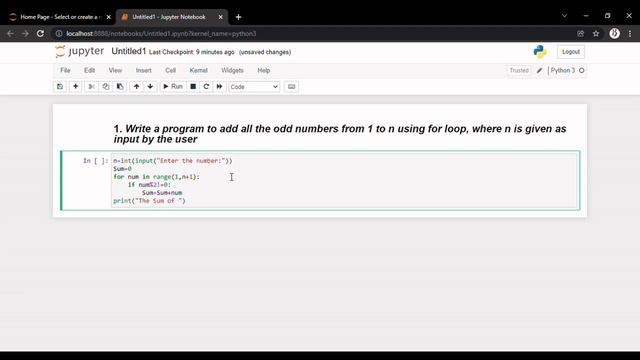View site information icon in address bar
This screenshot has height=360, width=640.
pyautogui.click(x=59, y=34)
